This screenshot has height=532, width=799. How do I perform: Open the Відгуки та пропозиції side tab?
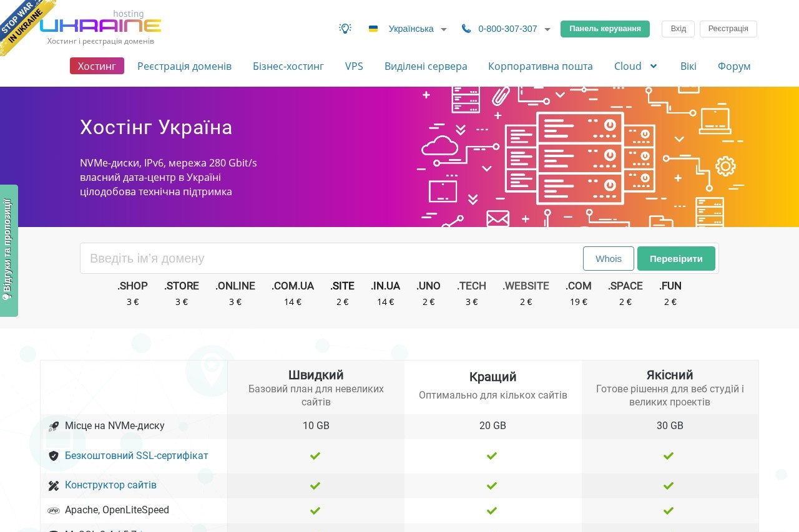pos(8,249)
